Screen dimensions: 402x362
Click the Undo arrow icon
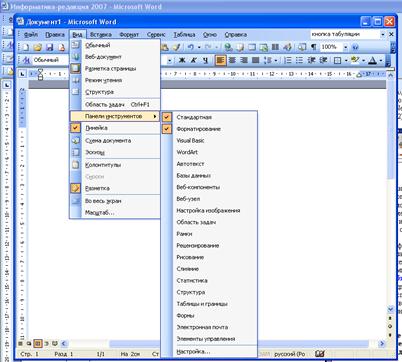191,47
